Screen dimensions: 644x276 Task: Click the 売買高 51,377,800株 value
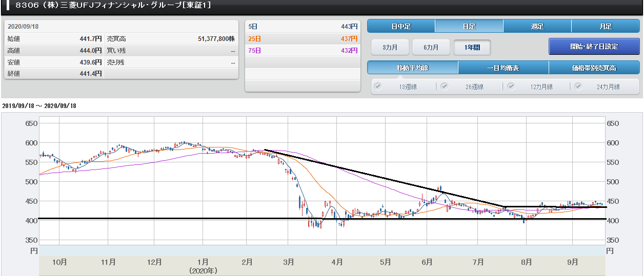point(216,38)
